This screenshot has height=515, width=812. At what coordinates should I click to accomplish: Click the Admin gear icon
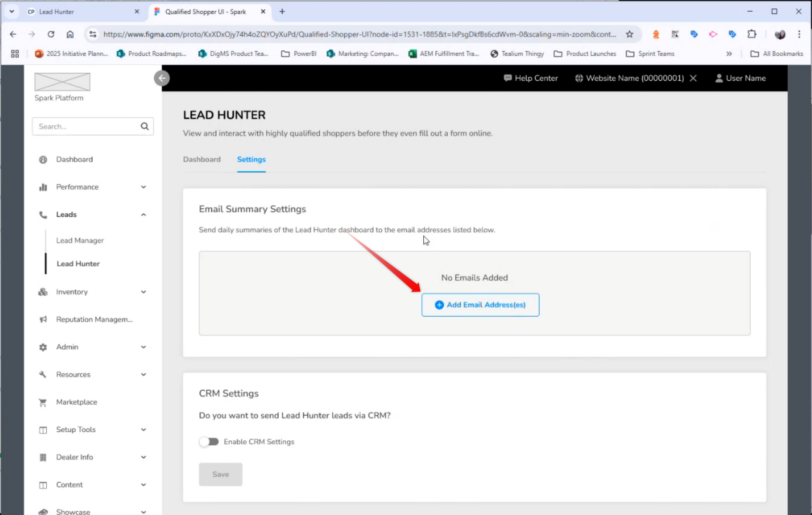[x=43, y=347]
